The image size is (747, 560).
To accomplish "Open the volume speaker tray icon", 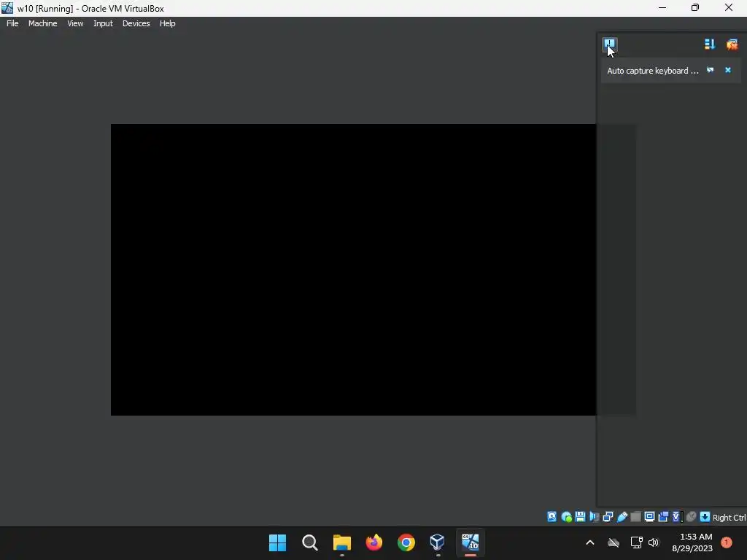I will coord(654,542).
